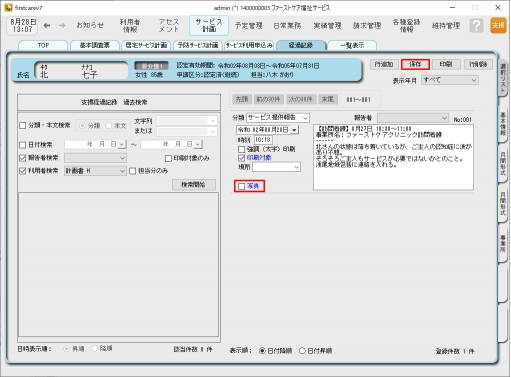Click the 検索開始 button
Screen dimensions: 511x377
[x=194, y=185]
